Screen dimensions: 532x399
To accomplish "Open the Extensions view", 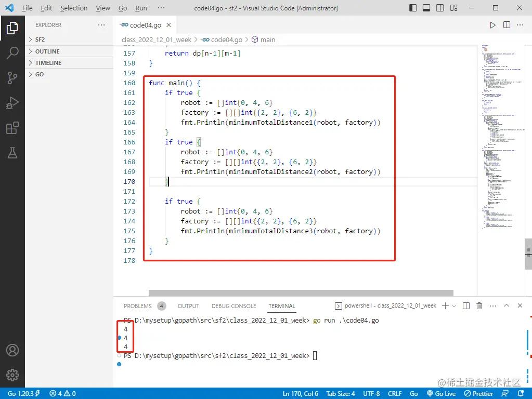I will (12, 128).
